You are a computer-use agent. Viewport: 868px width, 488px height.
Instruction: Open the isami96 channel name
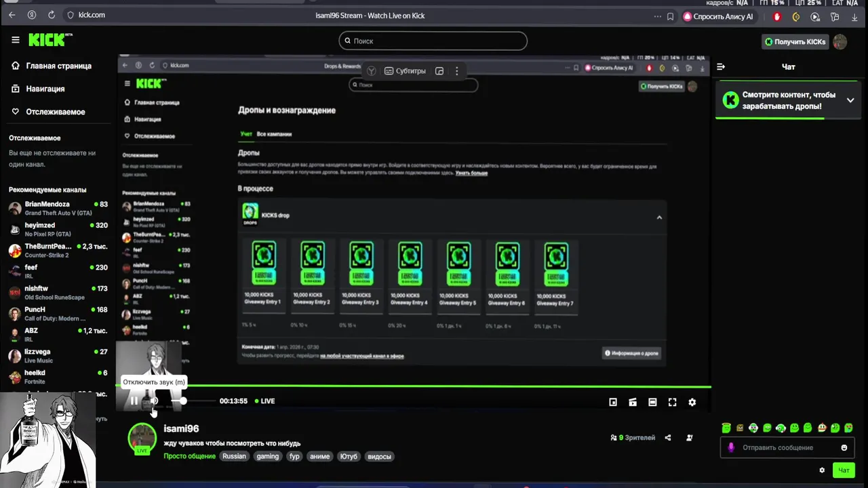tap(181, 428)
